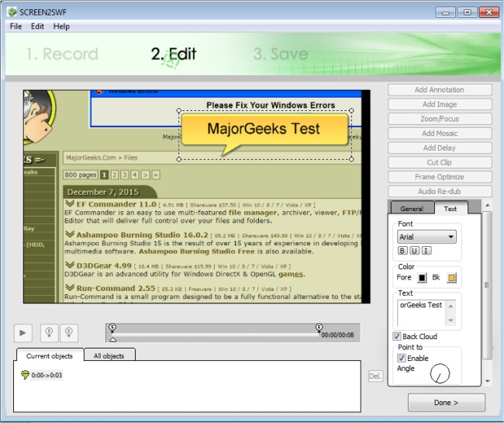Select the MajorGeeks Test callout bubble

click(265, 130)
